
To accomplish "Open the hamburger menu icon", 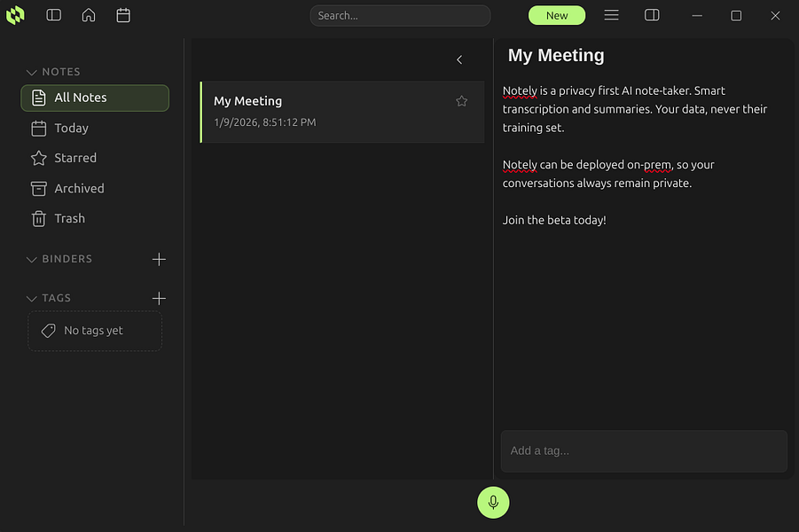I will pyautogui.click(x=612, y=15).
